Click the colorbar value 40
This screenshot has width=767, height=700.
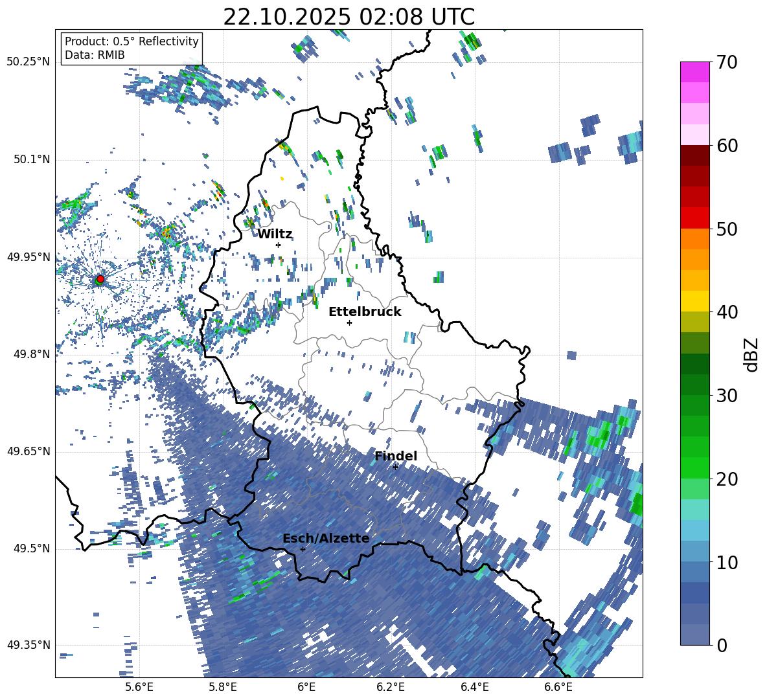[727, 312]
